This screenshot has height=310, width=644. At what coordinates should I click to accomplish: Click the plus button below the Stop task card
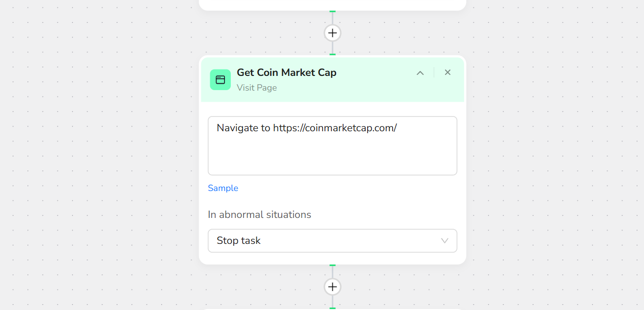point(332,286)
